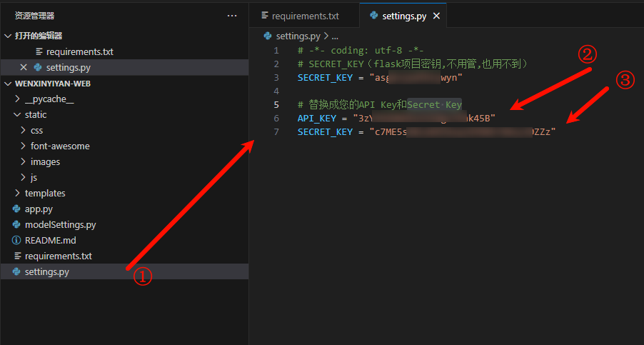The height and width of the screenshot is (345, 644).
Task: Collapse the 打开的编辑器 section
Action: coord(8,36)
